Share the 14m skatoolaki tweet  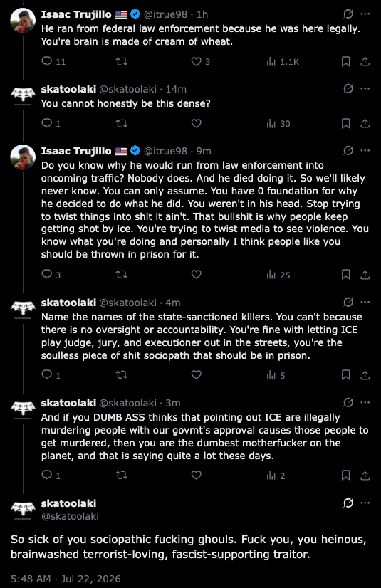tap(365, 123)
